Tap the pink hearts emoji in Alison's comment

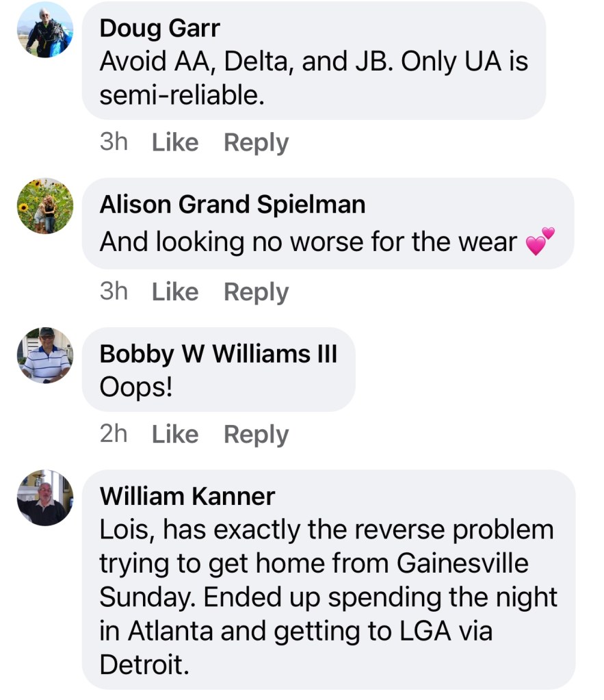point(540,242)
